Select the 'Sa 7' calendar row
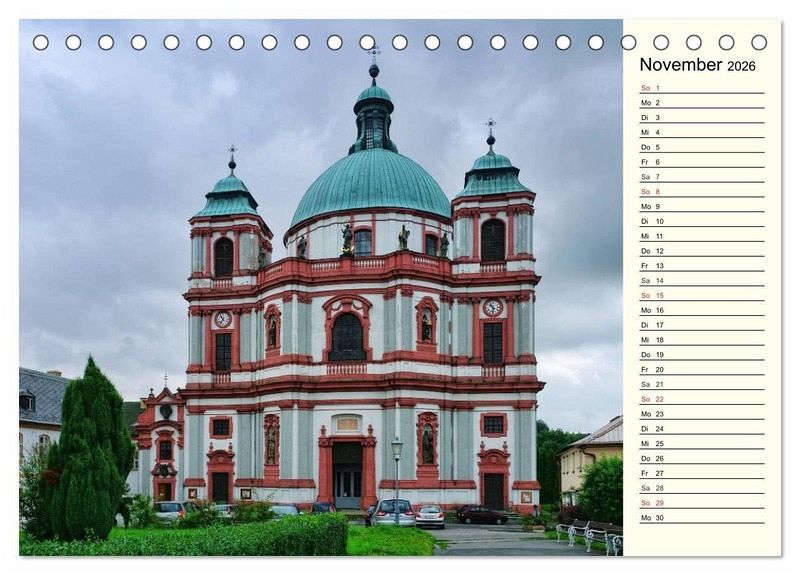The width and height of the screenshot is (800, 575). tap(702, 177)
